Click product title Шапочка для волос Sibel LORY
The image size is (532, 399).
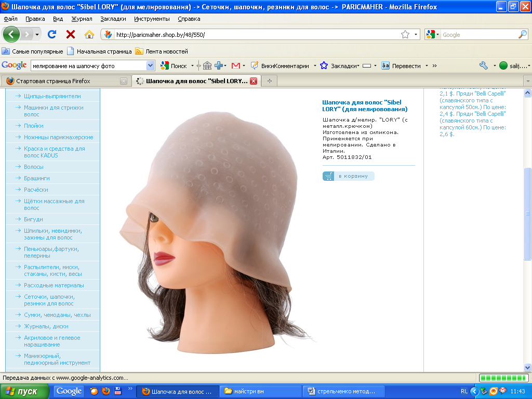click(365, 105)
